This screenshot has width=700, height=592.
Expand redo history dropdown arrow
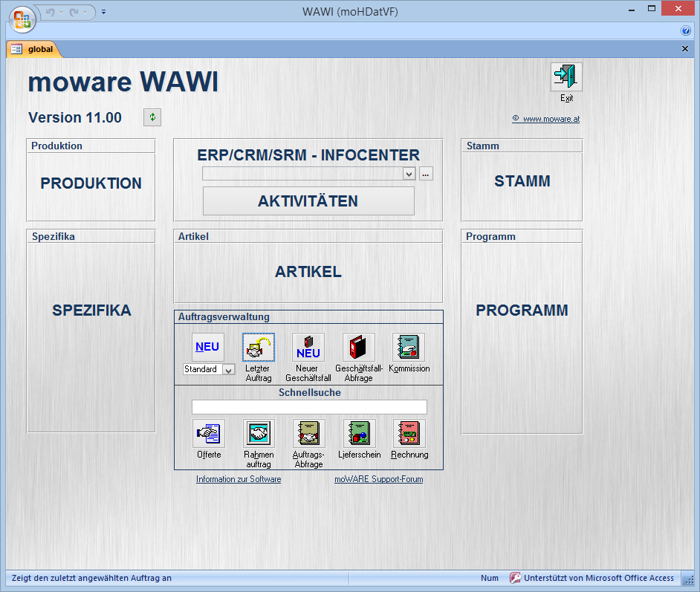(x=85, y=13)
